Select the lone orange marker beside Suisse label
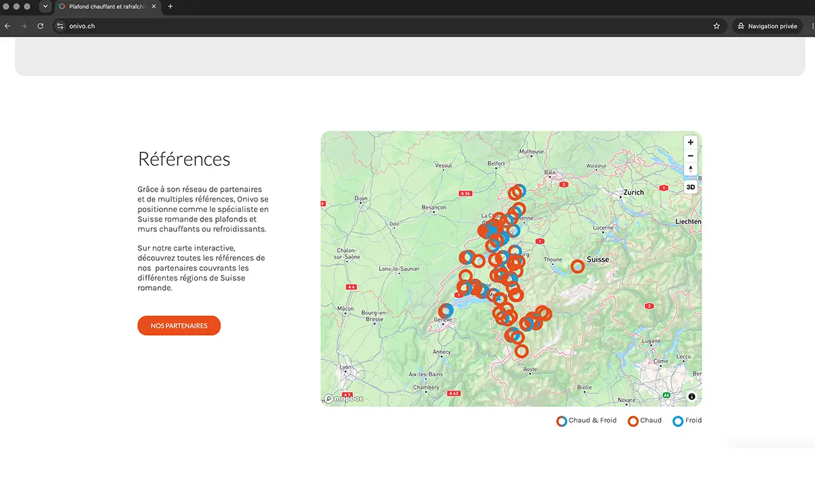815x504 pixels. pos(577,267)
